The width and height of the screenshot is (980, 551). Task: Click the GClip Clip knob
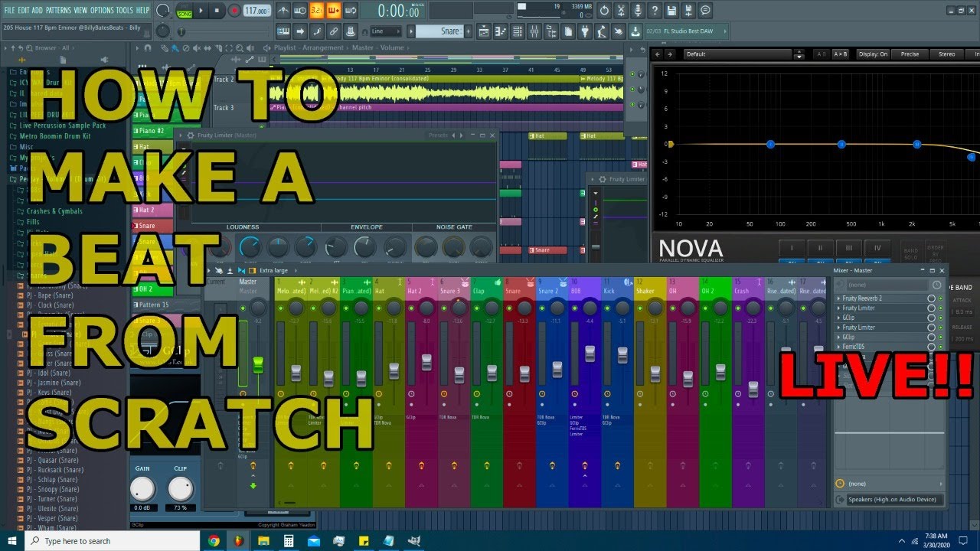coord(181,488)
